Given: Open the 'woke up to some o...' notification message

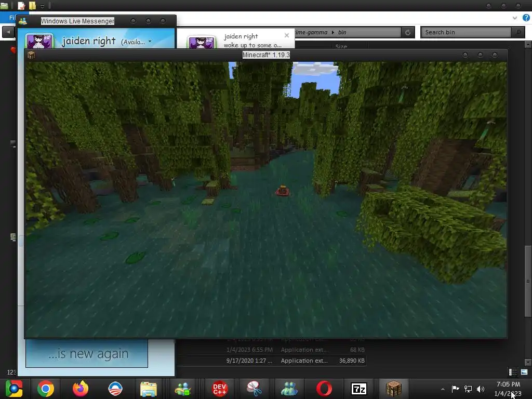Looking at the screenshot, I should click(252, 45).
